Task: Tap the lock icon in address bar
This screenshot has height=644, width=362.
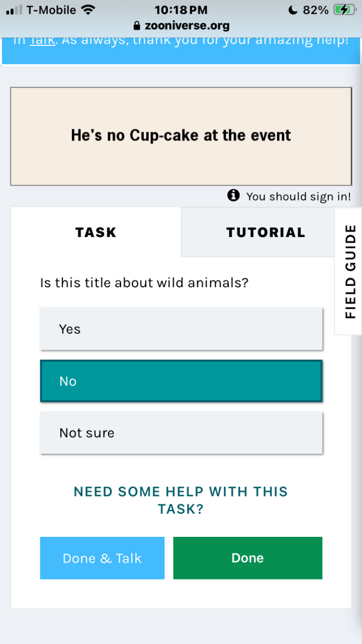Action: (x=136, y=26)
